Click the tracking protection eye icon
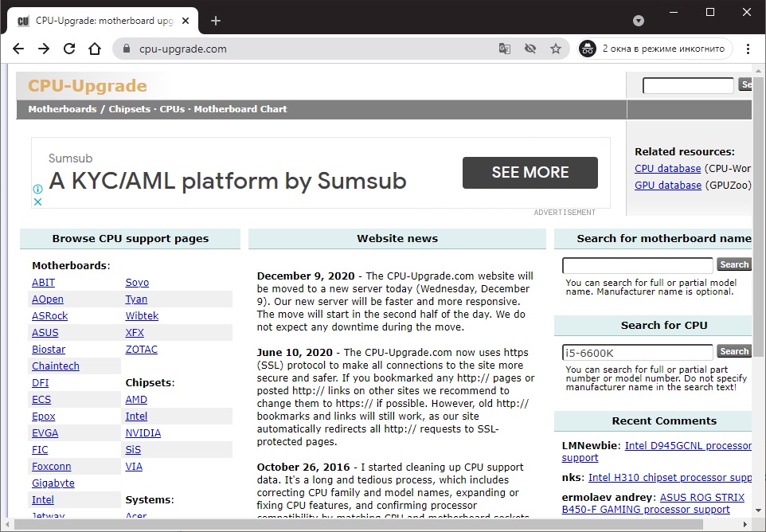766x532 pixels. [530, 49]
